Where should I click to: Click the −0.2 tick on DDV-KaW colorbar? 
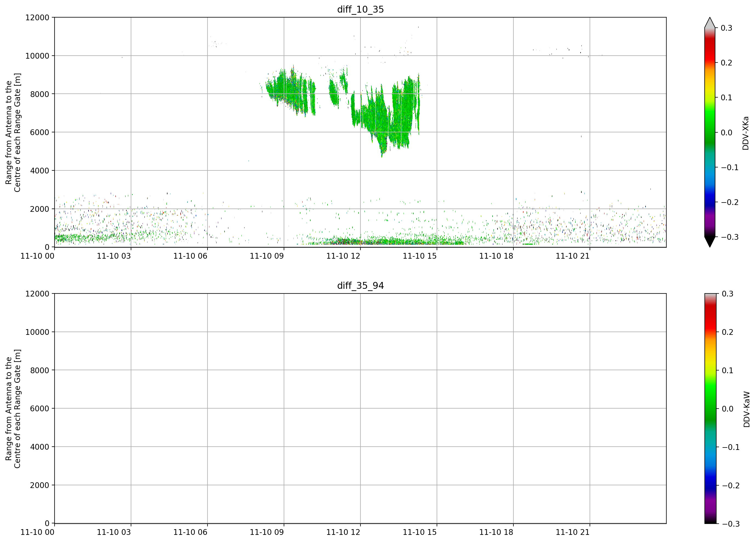click(x=731, y=485)
